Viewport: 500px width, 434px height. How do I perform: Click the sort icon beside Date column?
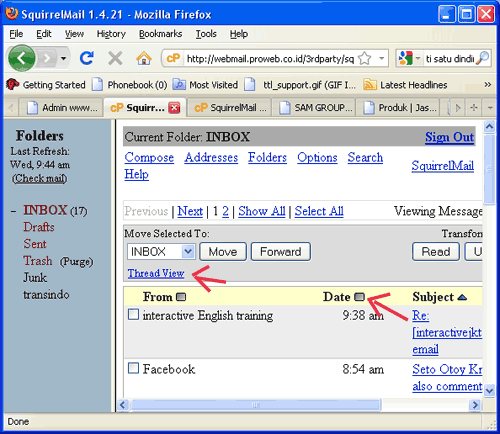(x=359, y=297)
